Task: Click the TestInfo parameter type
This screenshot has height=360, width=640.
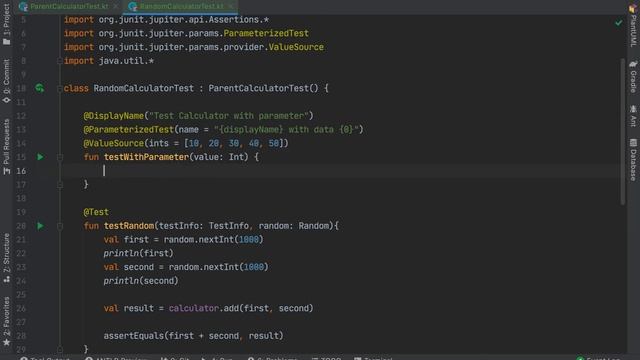Action: pyautogui.click(x=229, y=226)
